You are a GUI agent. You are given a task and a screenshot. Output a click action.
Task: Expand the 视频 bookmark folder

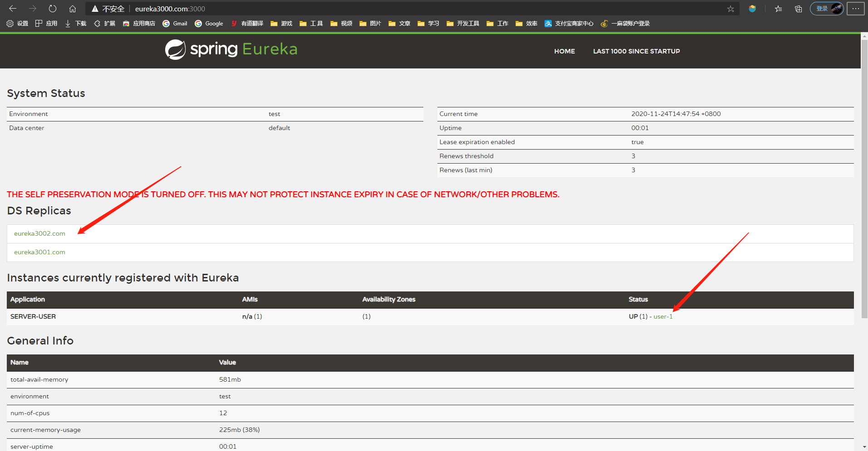click(x=341, y=24)
